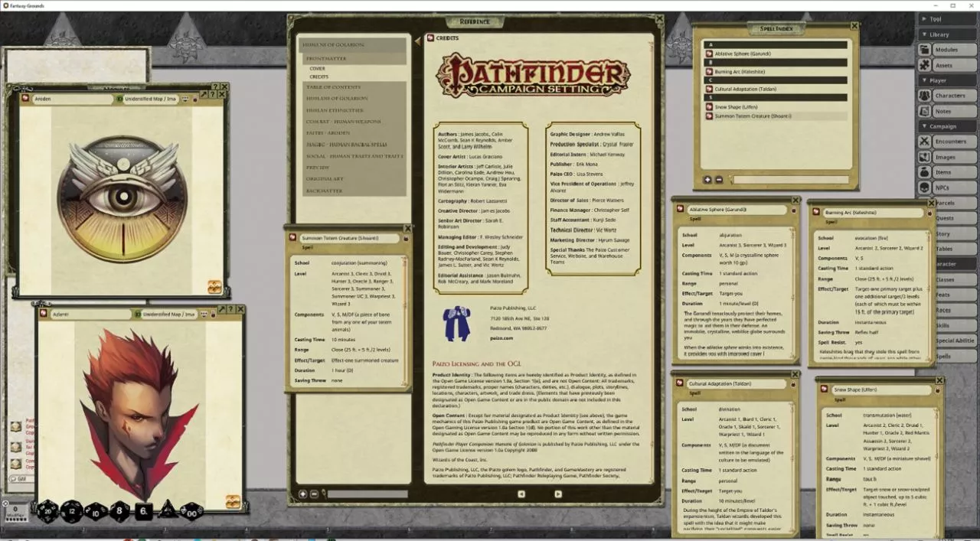Select Table of Contents in Reference index
980x541 pixels.
[x=353, y=87]
